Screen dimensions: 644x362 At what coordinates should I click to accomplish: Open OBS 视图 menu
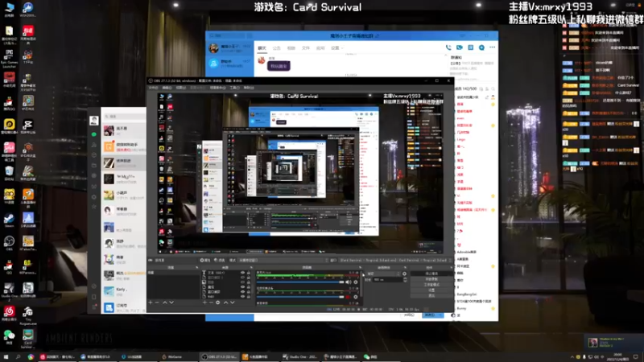[x=180, y=88]
